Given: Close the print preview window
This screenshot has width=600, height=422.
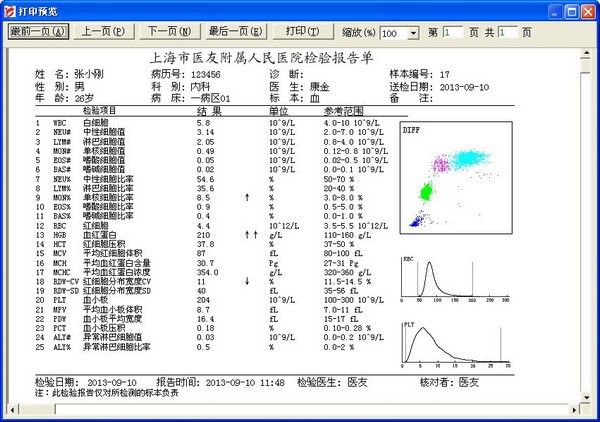Looking at the screenshot, I should point(585,10).
